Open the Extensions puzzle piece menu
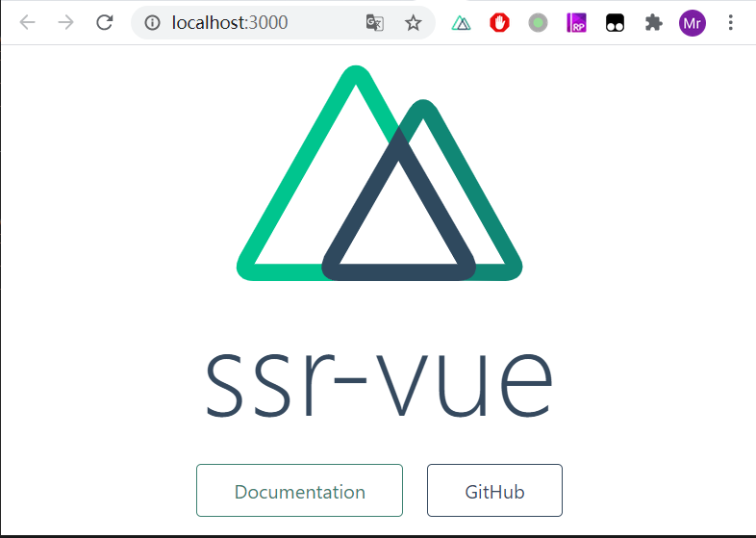This screenshot has height=538, width=756. pyautogui.click(x=654, y=23)
